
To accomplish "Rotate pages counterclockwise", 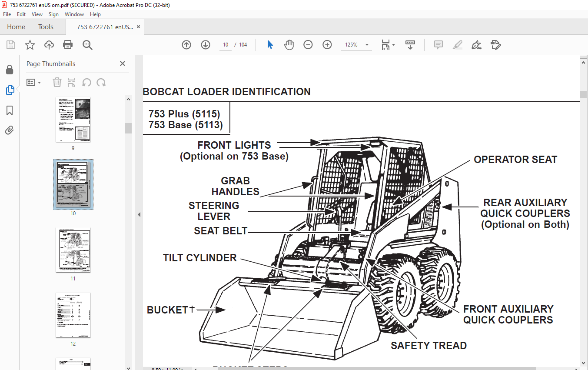I will click(86, 82).
